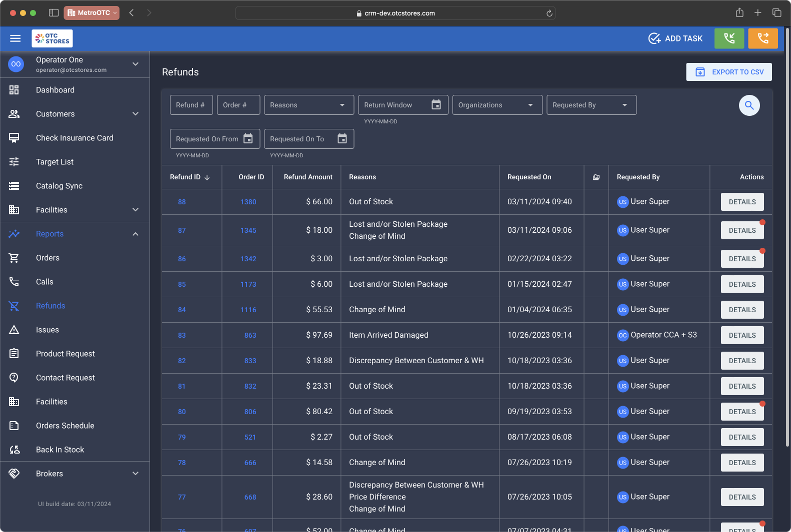Screen dimensions: 791x532
Task: Click the notes column header icon
Action: tap(596, 177)
